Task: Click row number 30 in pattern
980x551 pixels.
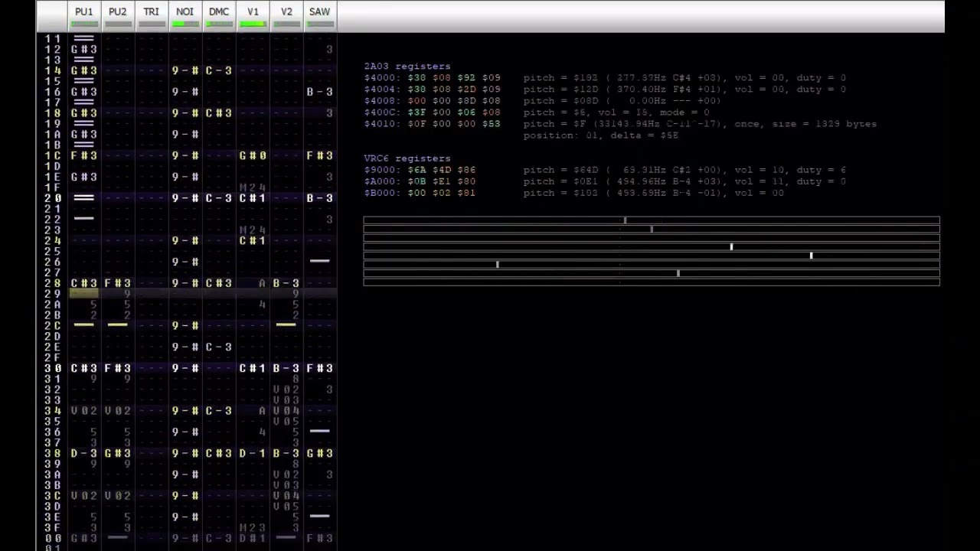Action: click(x=53, y=368)
